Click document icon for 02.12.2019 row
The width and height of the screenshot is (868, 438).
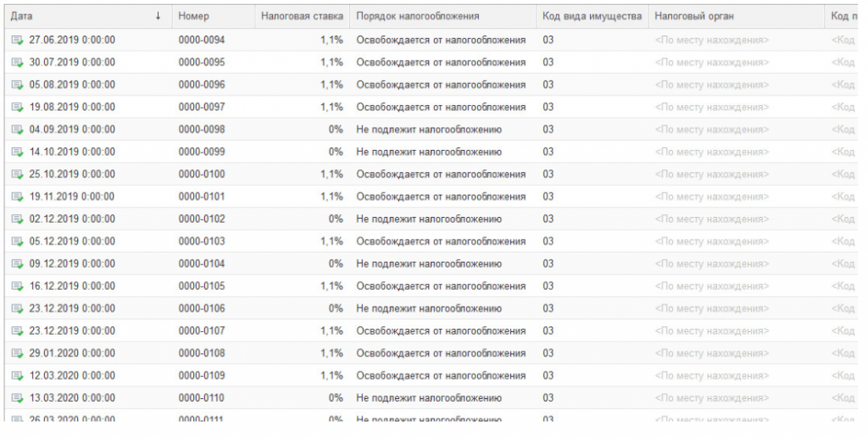point(18,219)
